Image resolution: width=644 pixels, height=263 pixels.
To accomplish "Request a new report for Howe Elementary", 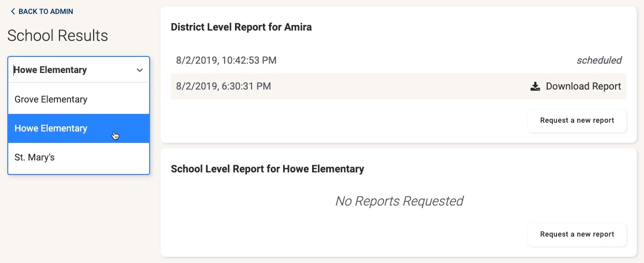I will pyautogui.click(x=577, y=235).
